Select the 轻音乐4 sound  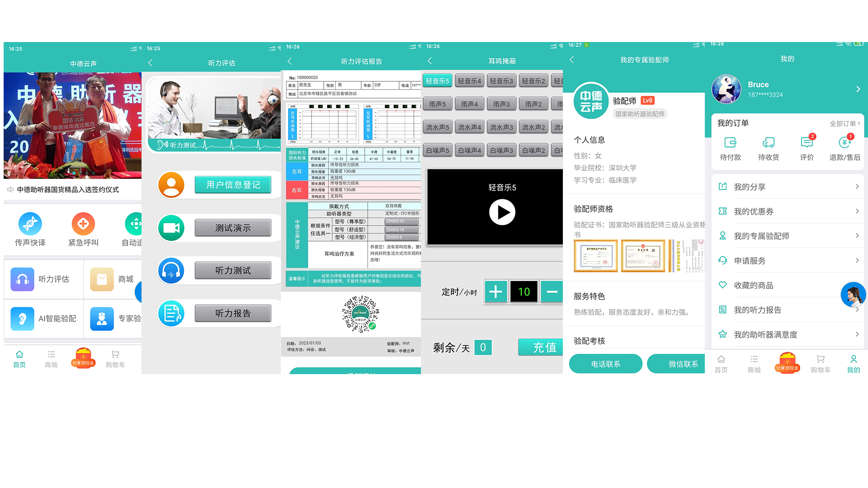coord(470,81)
